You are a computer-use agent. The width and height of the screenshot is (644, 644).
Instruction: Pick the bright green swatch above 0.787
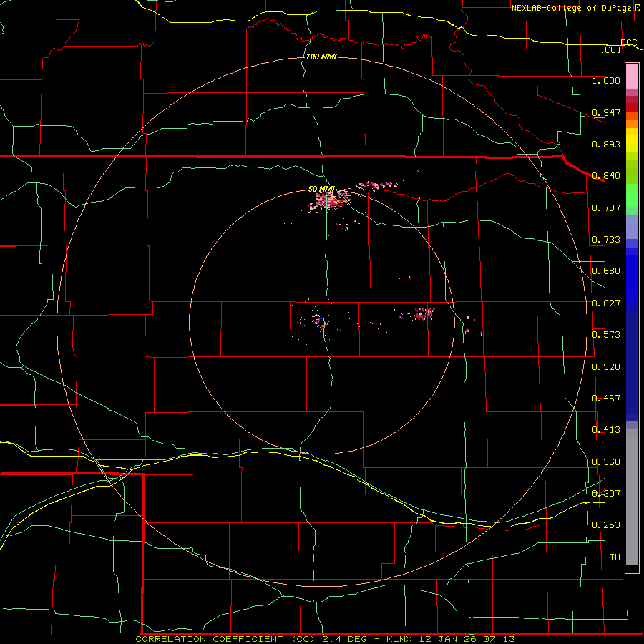632,195
